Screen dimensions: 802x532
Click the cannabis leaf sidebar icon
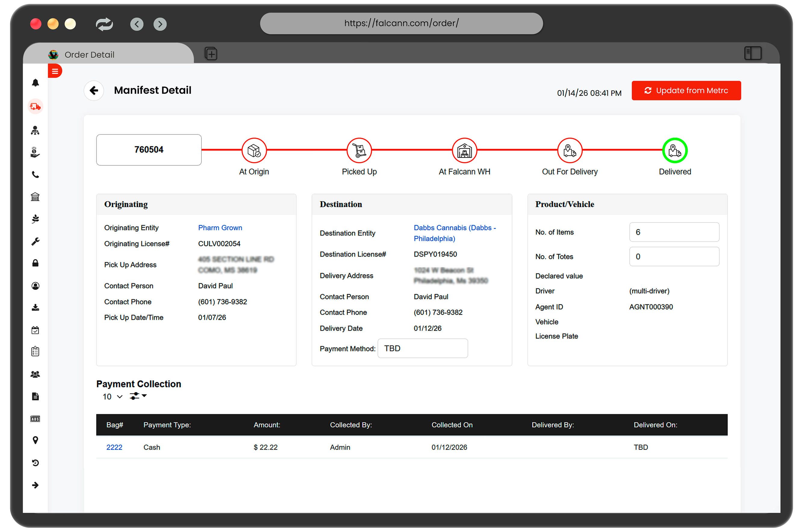point(35,219)
